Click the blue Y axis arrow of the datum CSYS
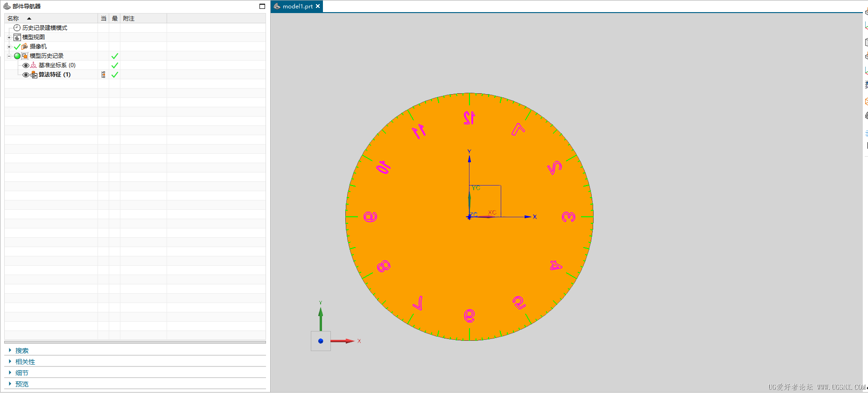This screenshot has width=868, height=393. point(469,159)
